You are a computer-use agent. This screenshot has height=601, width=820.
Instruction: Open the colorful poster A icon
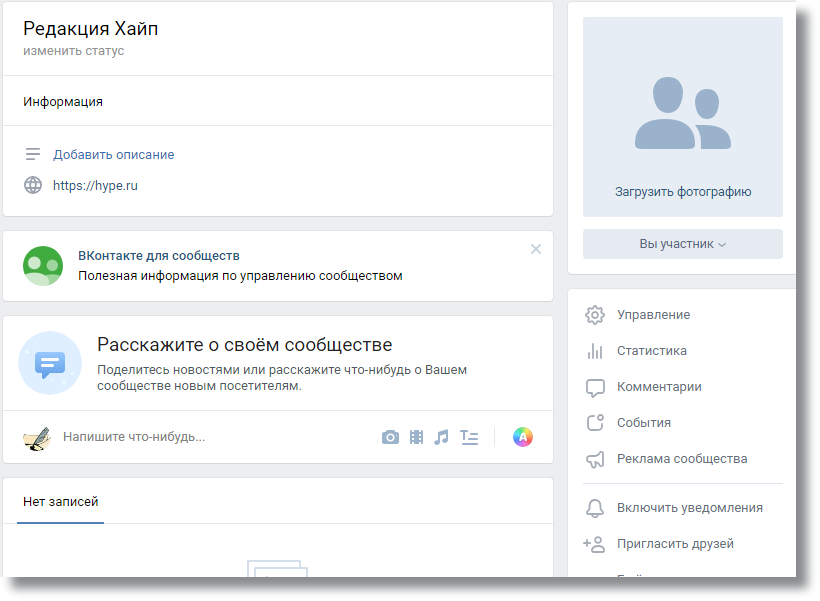pyautogui.click(x=522, y=437)
